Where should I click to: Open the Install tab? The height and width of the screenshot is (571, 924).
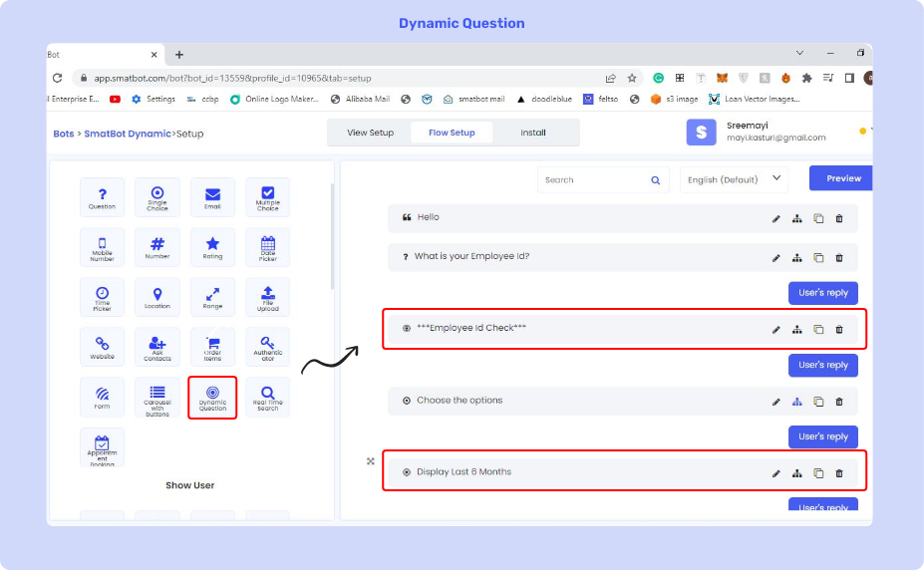[x=533, y=133]
